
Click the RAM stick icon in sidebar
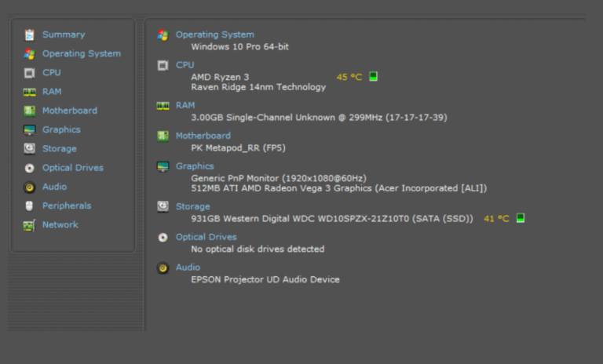29,92
